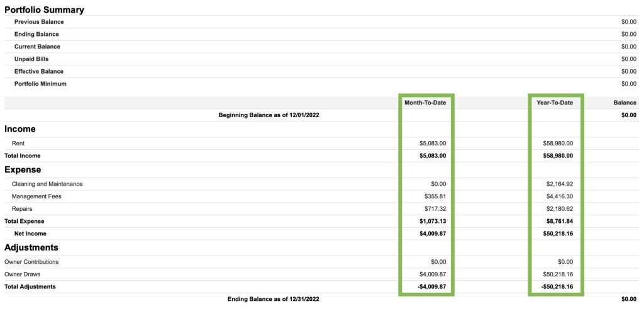Click the Adjustments section heading
Screen dimensions: 644x311
tap(31, 247)
